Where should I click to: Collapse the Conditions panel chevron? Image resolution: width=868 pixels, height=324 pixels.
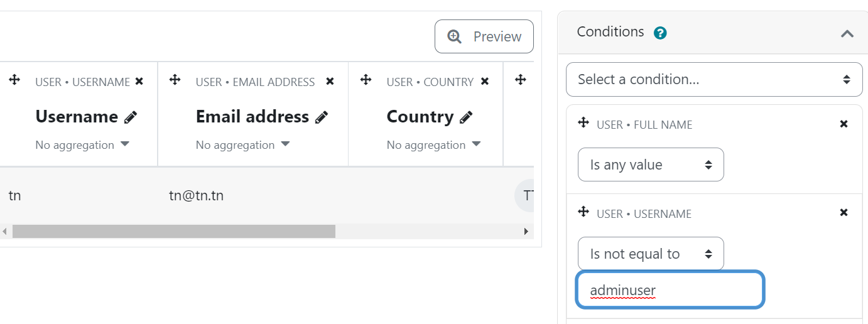point(847,33)
